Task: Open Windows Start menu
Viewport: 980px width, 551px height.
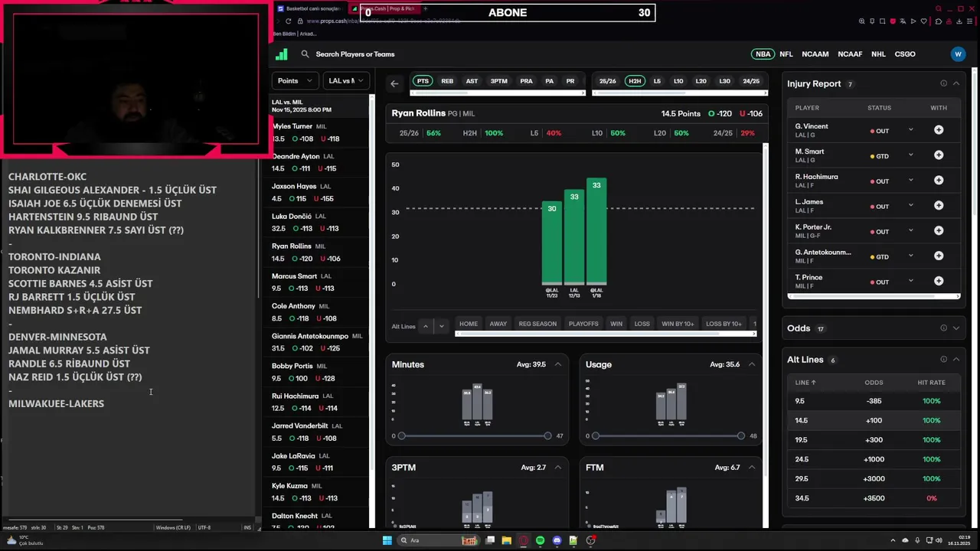Action: (x=387, y=540)
